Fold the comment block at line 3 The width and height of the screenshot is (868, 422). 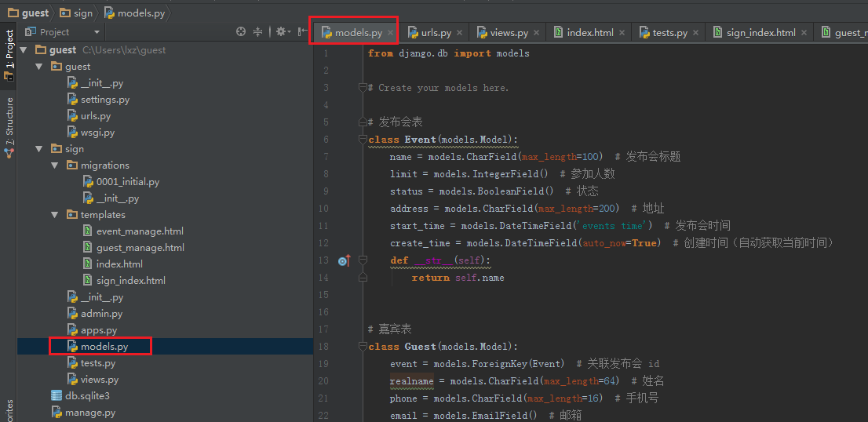(363, 87)
